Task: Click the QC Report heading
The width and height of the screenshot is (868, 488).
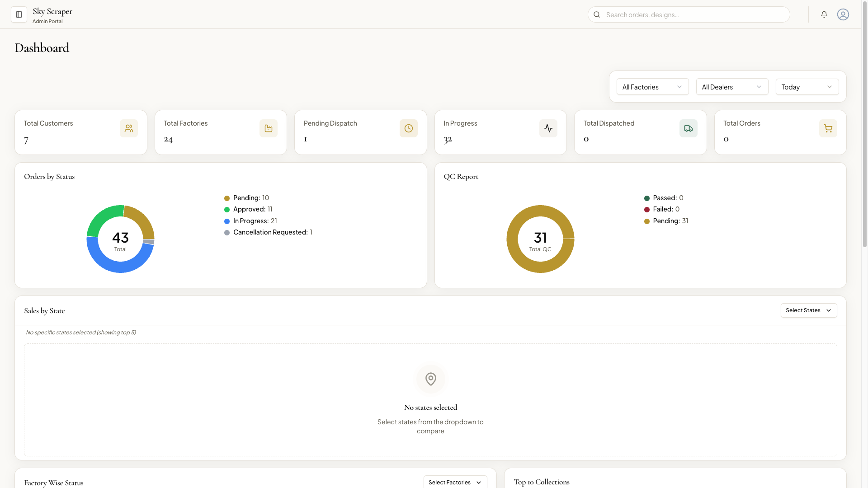Action: (x=461, y=177)
